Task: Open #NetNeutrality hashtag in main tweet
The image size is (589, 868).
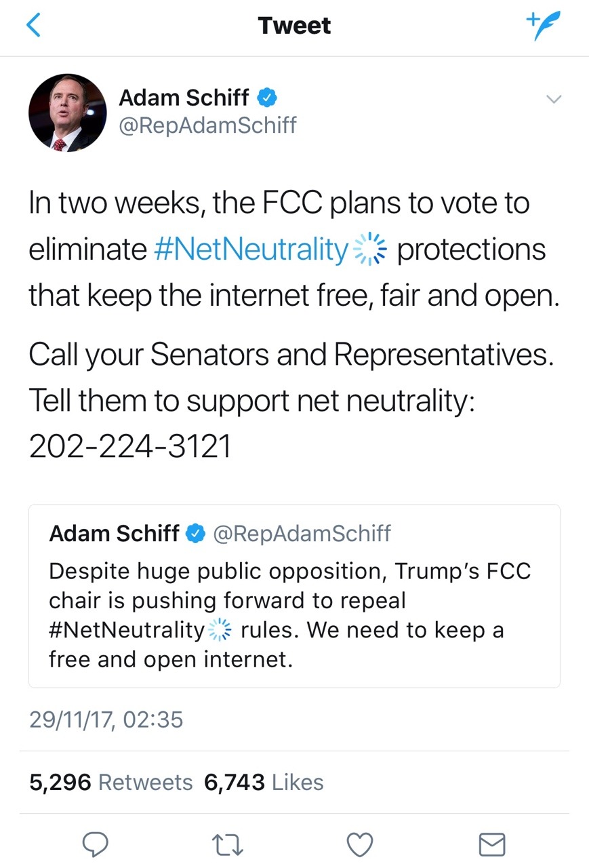Action: coord(251,250)
